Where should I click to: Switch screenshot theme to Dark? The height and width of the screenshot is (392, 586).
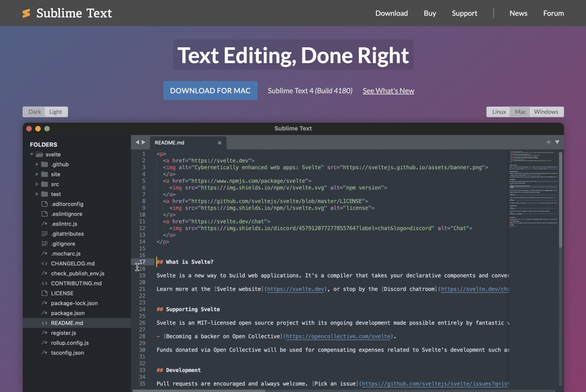pyautogui.click(x=35, y=112)
